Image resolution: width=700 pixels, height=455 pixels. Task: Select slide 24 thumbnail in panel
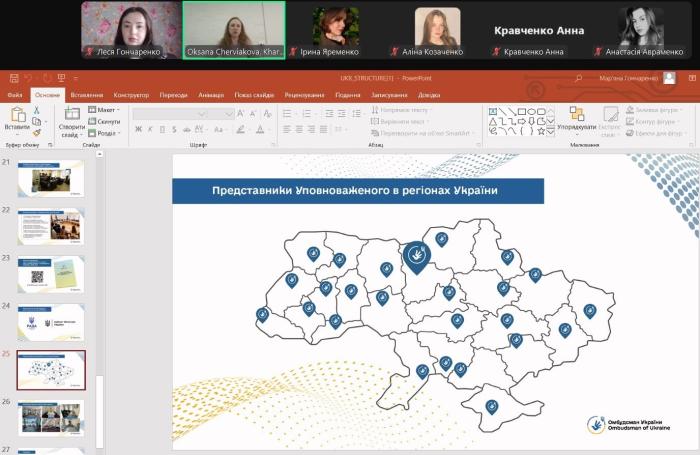point(51,322)
